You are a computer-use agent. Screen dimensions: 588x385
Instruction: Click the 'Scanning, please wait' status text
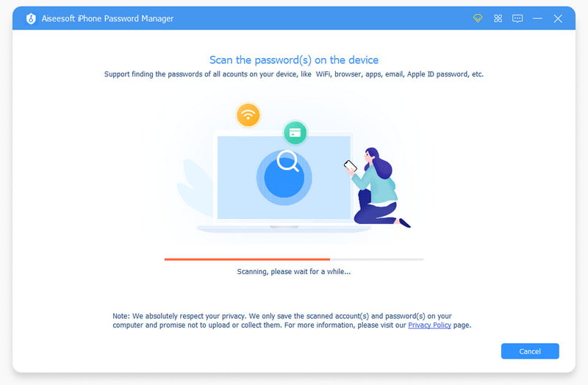[293, 271]
